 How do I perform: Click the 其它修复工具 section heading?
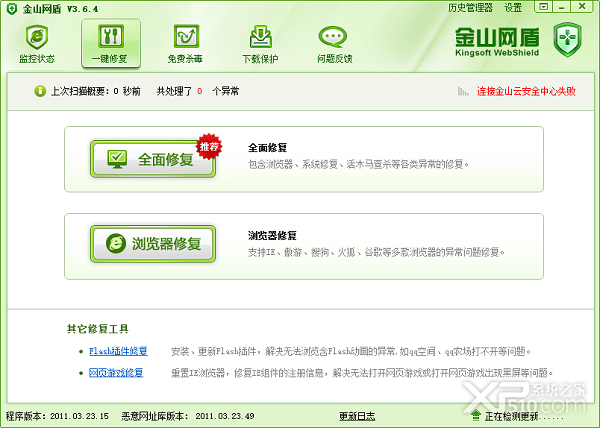(98, 329)
